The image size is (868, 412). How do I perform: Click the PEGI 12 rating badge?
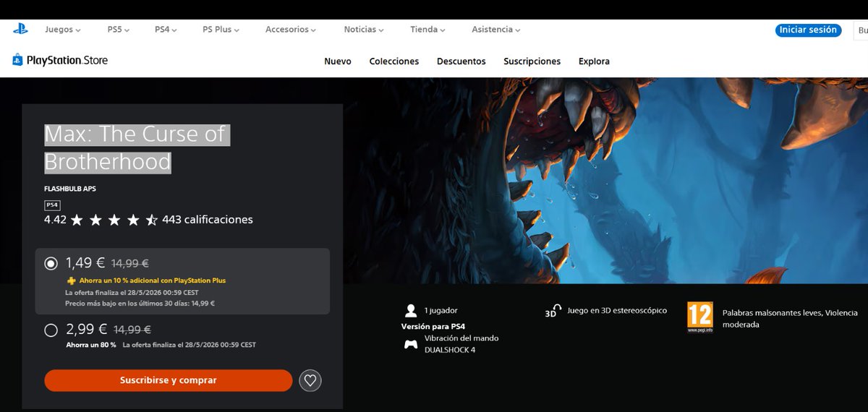[700, 317]
